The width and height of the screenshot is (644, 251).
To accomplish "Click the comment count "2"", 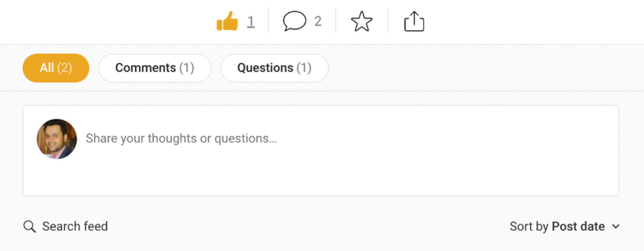I will point(318,21).
